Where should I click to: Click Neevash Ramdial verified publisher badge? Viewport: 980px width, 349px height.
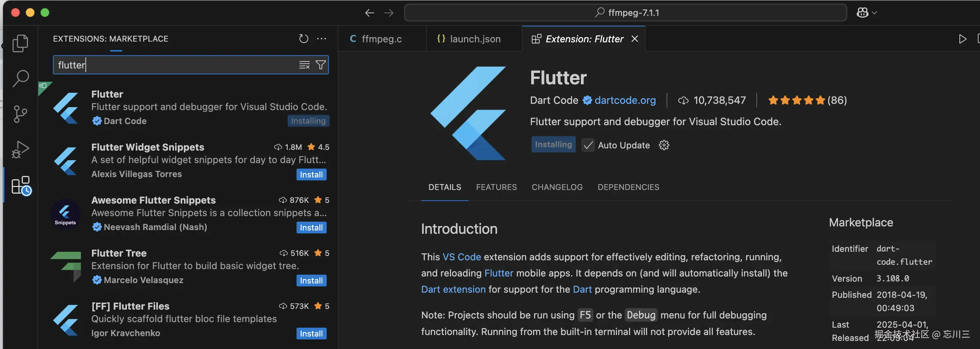tap(97, 227)
